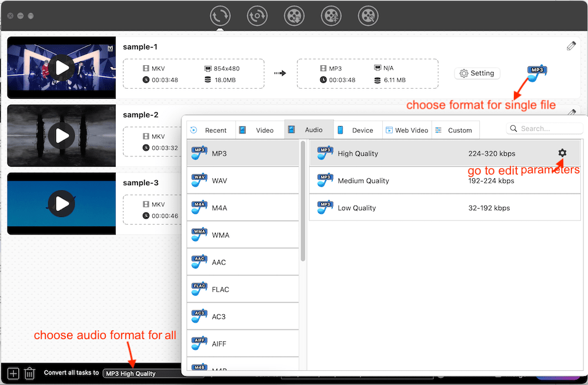This screenshot has height=385, width=588.
Task: Open the video compress icon in top toolbar
Action: point(331,16)
